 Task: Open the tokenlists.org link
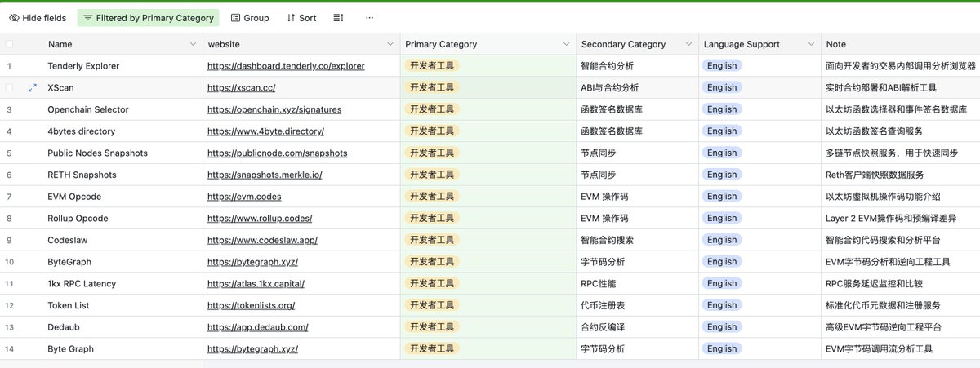point(251,305)
